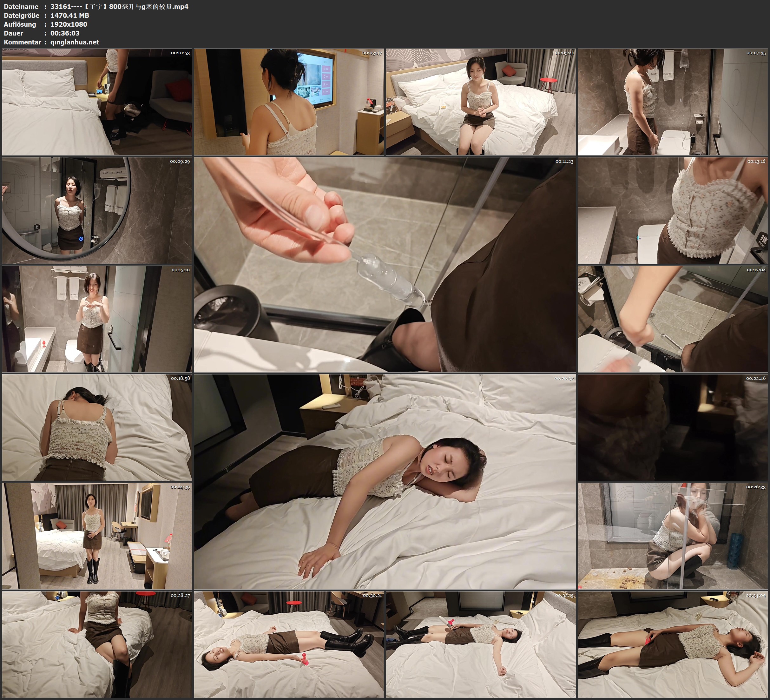Select the dark thumbnail at 00:22:46
Image resolution: width=770 pixels, height=700 pixels.
(x=673, y=427)
